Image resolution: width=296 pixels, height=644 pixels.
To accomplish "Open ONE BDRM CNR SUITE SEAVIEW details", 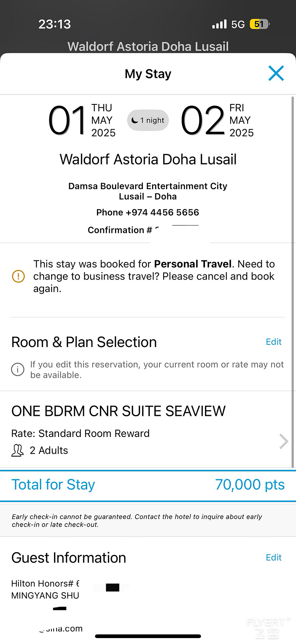I will (x=118, y=411).
